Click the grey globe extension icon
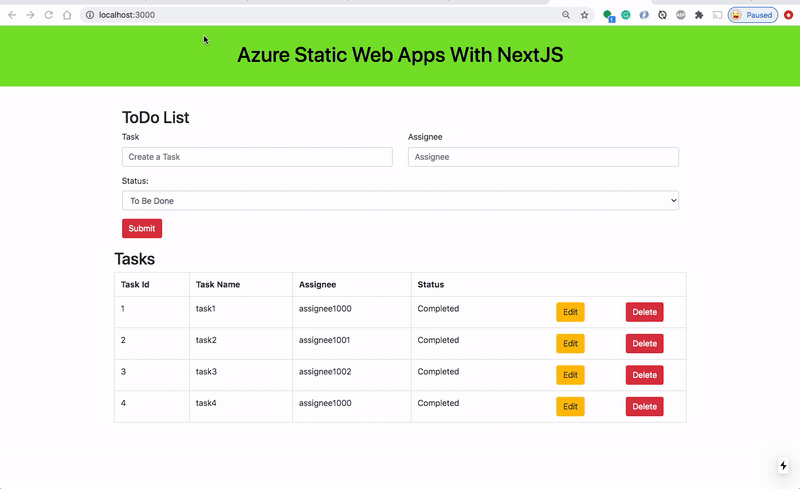This screenshot has height=489, width=800. pos(681,15)
